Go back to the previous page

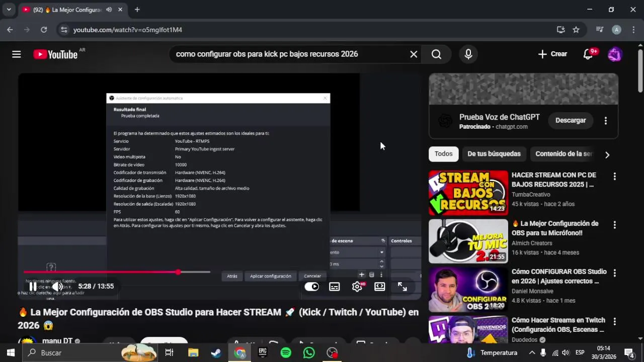(10, 30)
